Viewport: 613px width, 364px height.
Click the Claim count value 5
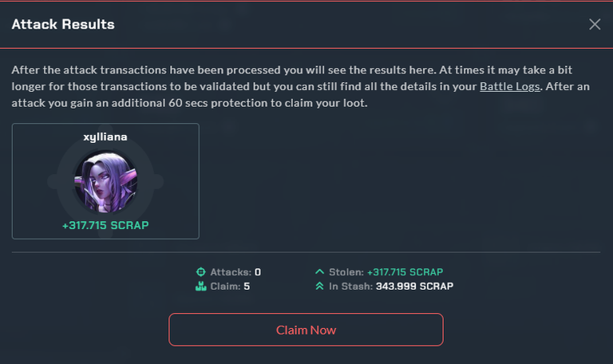coord(247,287)
